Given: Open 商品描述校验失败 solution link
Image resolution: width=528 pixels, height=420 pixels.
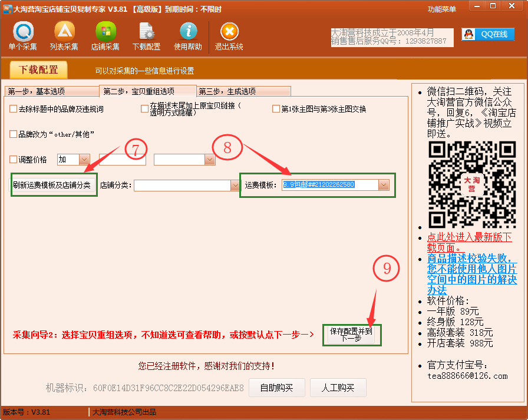Looking at the screenshot, I should point(472,275).
